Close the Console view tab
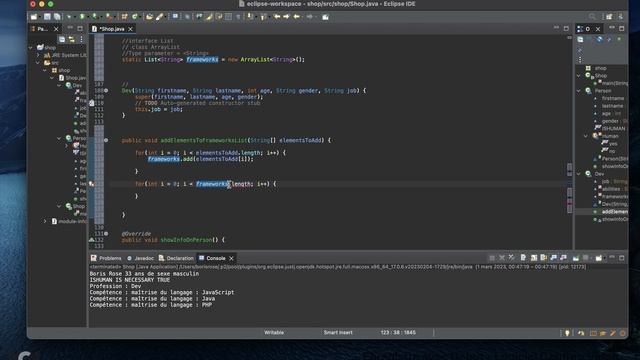The width and height of the screenshot is (640, 360). click(231, 258)
